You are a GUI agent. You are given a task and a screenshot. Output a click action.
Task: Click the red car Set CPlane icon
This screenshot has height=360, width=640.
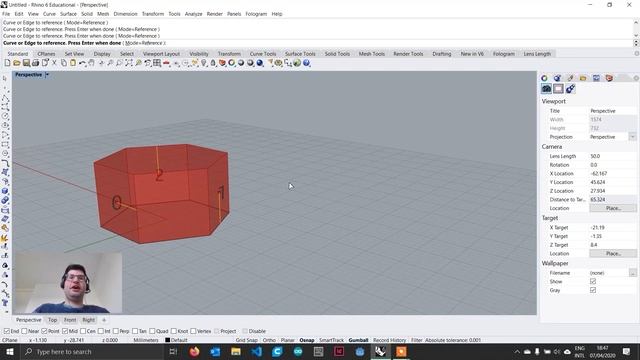pos(166,63)
